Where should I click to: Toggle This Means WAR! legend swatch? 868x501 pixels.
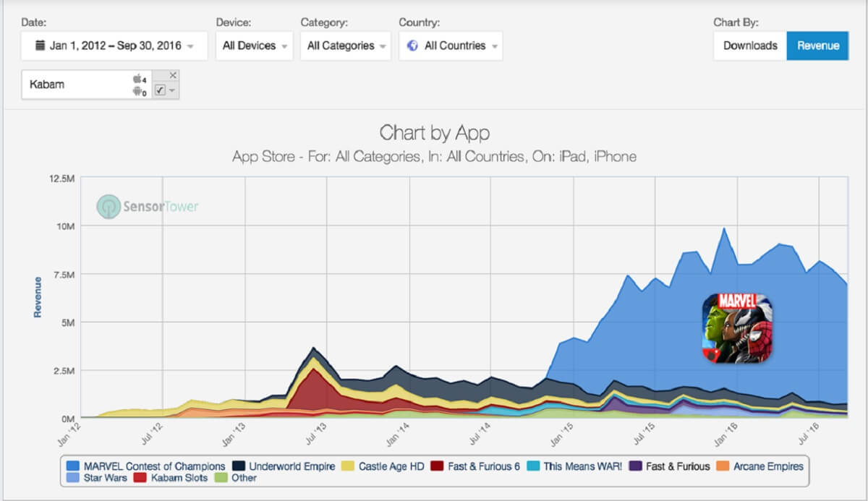click(534, 466)
